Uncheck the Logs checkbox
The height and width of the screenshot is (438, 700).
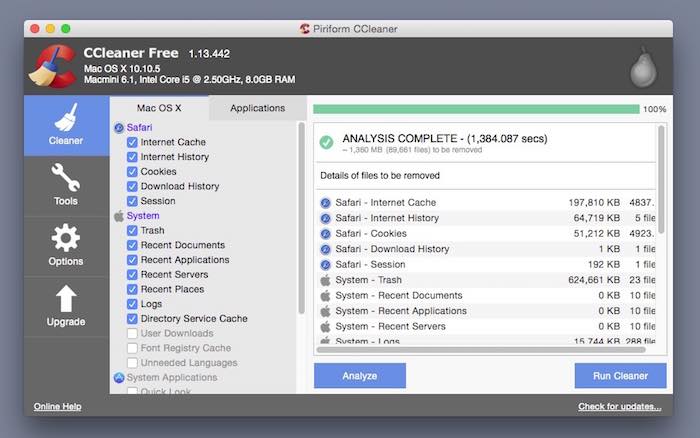[x=132, y=305]
